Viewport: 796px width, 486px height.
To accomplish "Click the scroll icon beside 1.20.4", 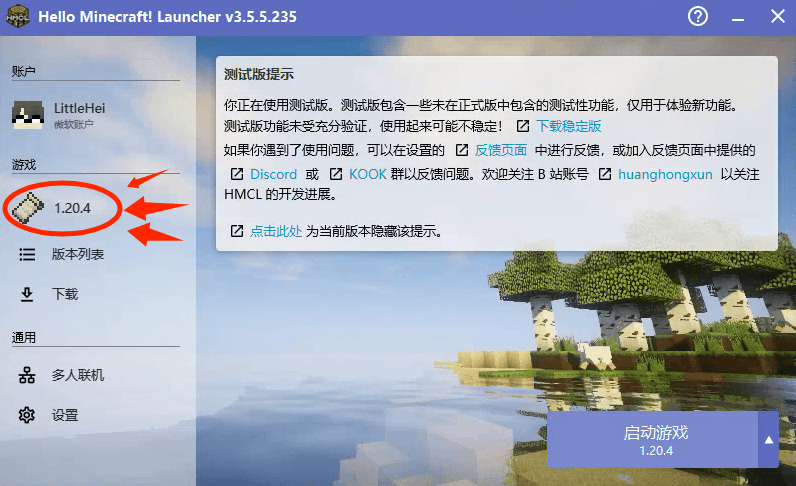I will [28, 208].
